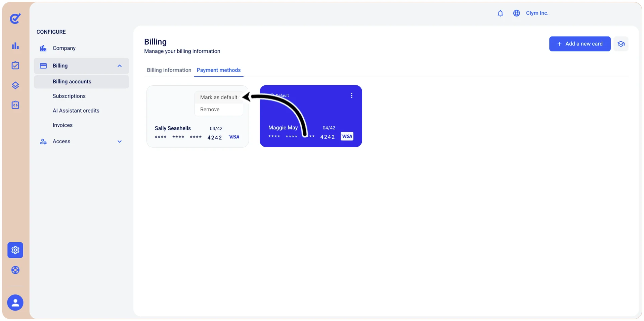Viewport: 644px width, 321px height.
Task: Click the Company building icon
Action: pyautogui.click(x=43, y=48)
